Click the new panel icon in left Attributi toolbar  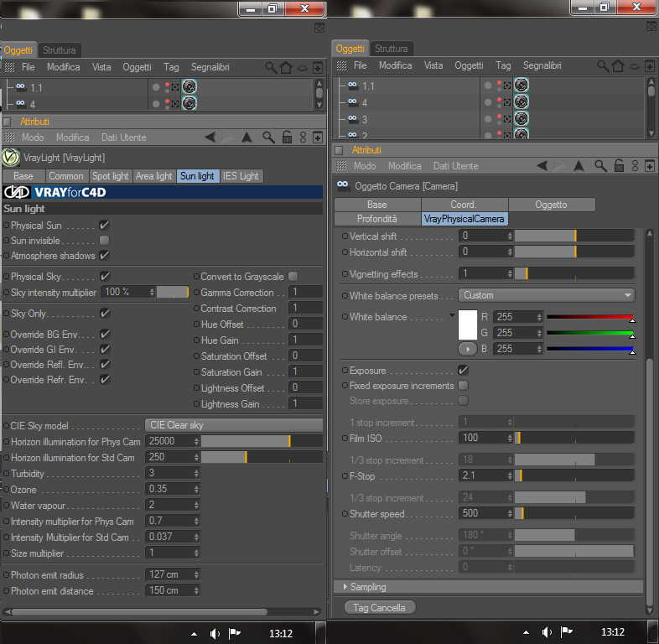tap(318, 138)
